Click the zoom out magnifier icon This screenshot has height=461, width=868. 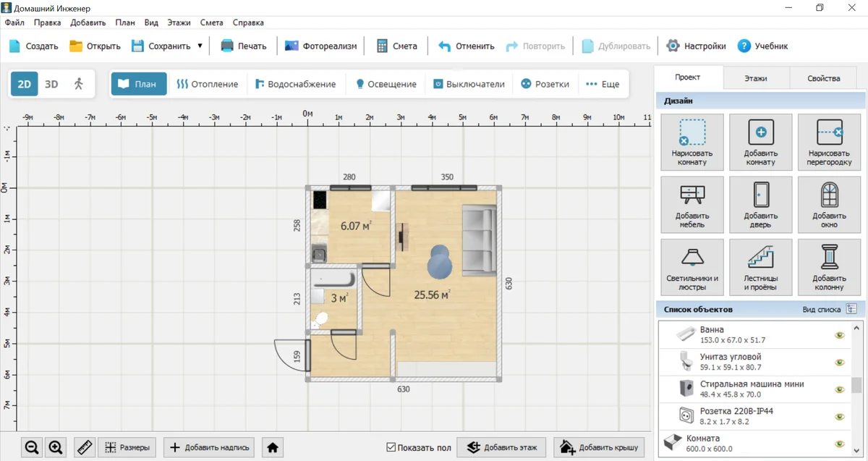pos(32,448)
